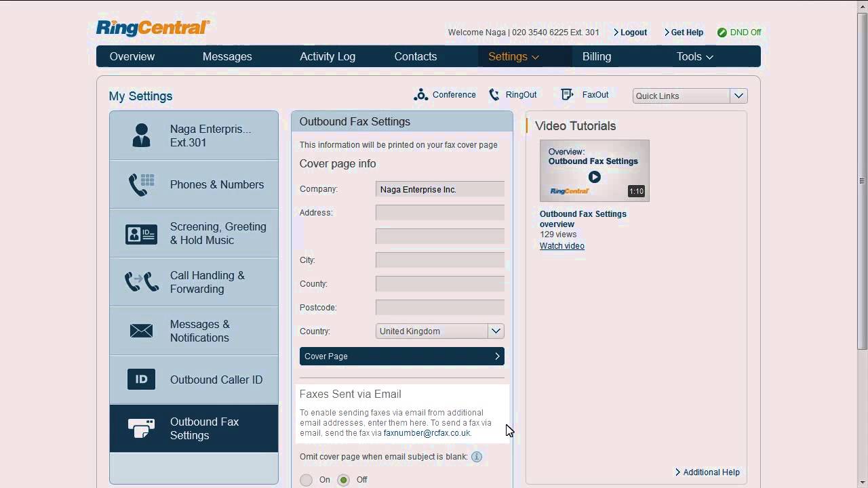Click the Screening, Greeting & Hold Music label
Screen dimensions: 868x488
(x=218, y=233)
